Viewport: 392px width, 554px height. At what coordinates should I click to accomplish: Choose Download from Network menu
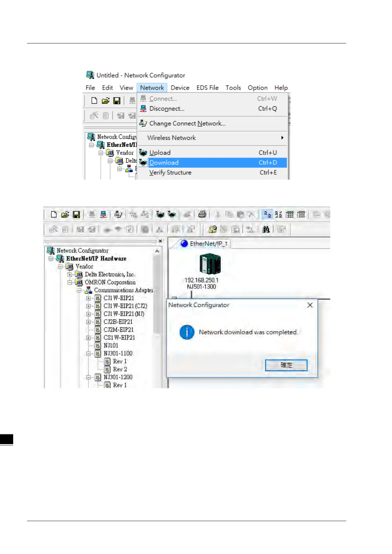point(212,163)
